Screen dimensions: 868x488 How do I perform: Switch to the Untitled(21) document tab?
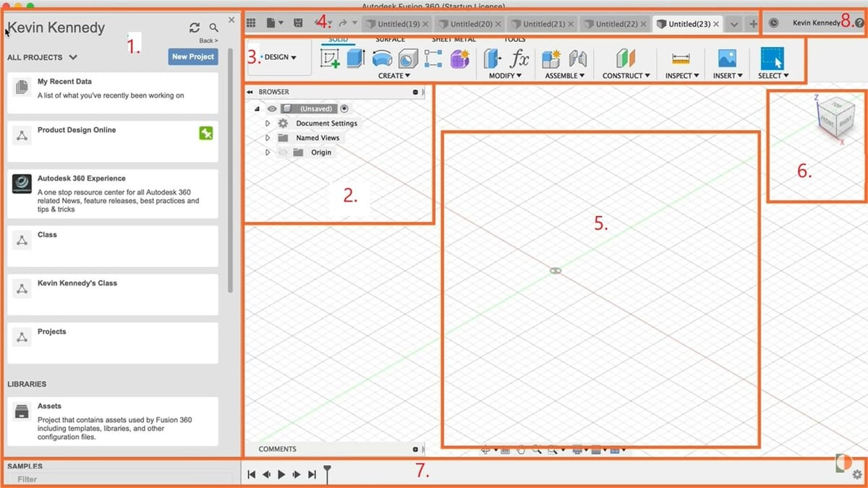[542, 24]
